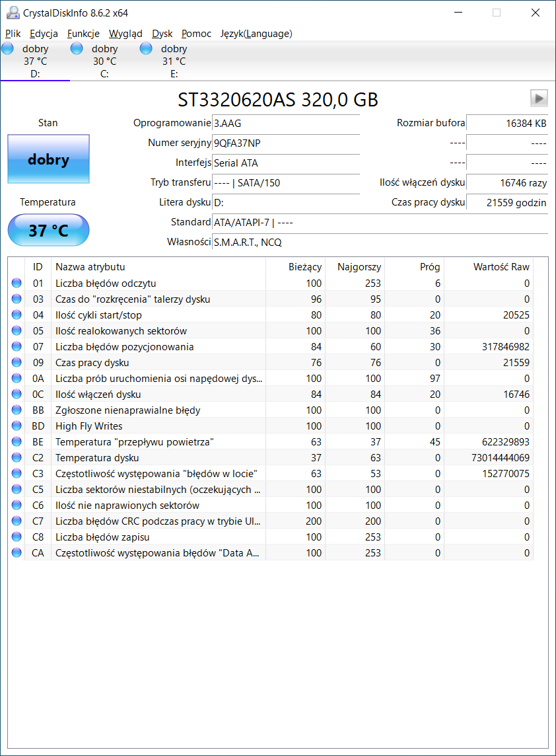
Task: Open the Dysk menu
Action: point(162,34)
